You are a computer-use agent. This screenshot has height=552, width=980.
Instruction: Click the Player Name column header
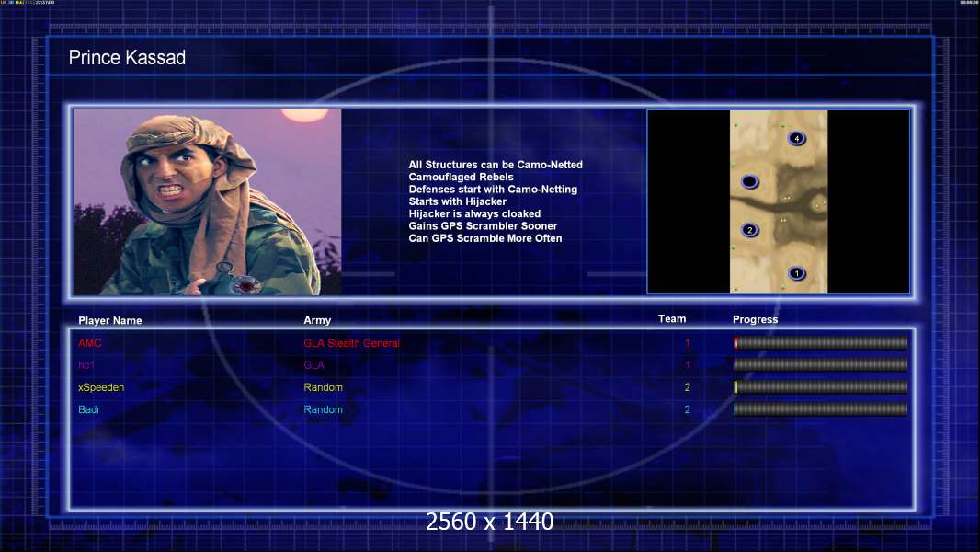coord(110,321)
